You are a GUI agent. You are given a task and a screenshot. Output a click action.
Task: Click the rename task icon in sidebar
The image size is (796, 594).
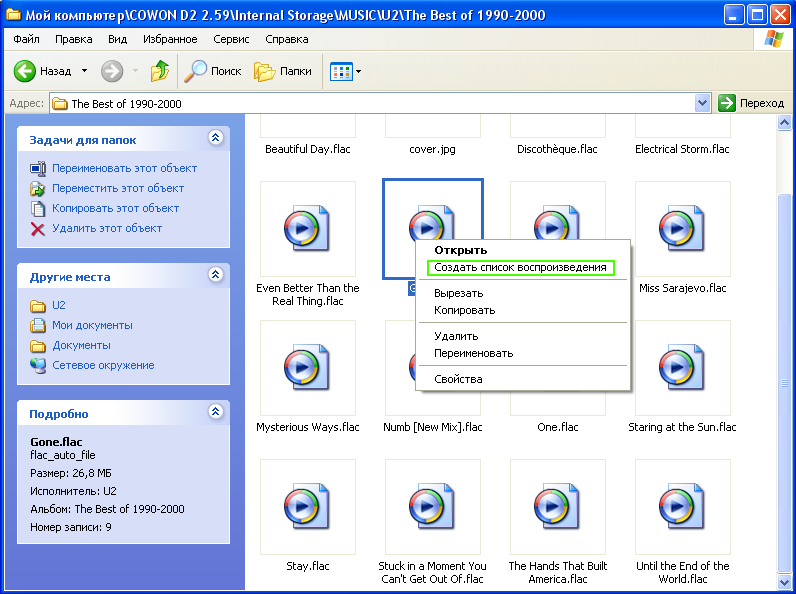pos(38,168)
